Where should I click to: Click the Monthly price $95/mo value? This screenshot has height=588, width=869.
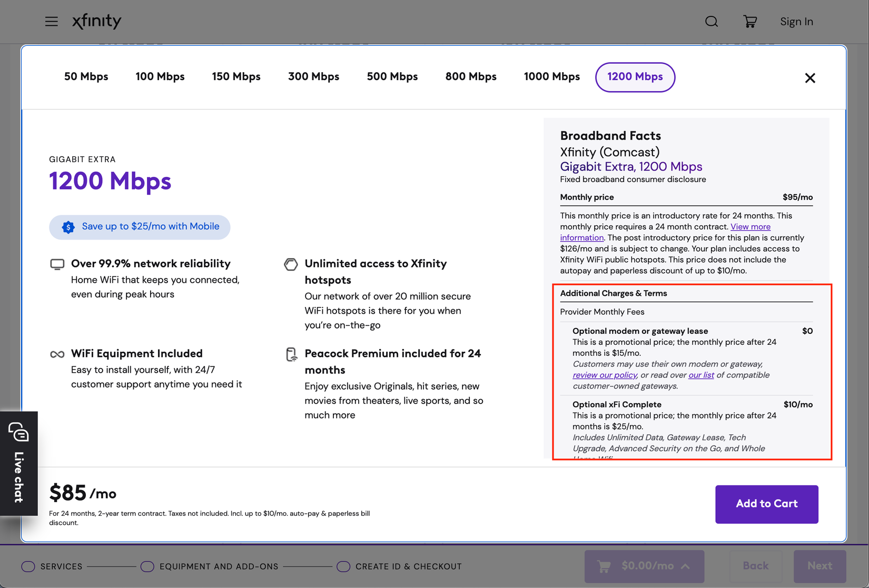(797, 197)
